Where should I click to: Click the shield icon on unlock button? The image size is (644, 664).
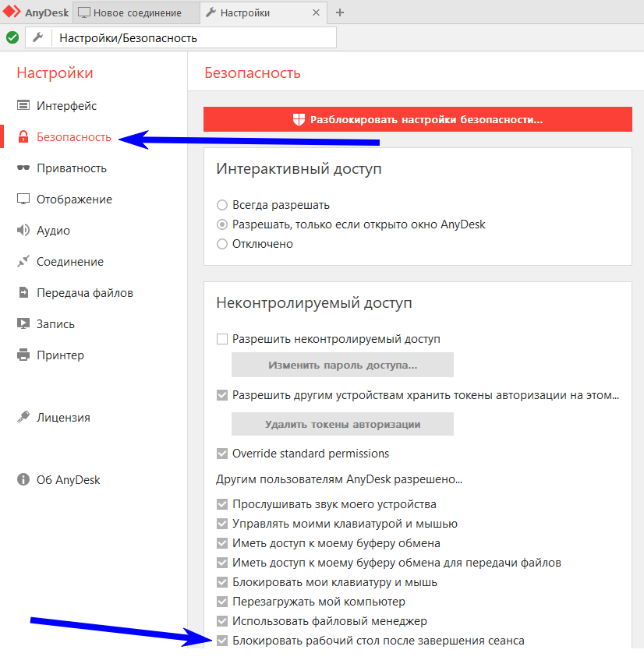(299, 119)
